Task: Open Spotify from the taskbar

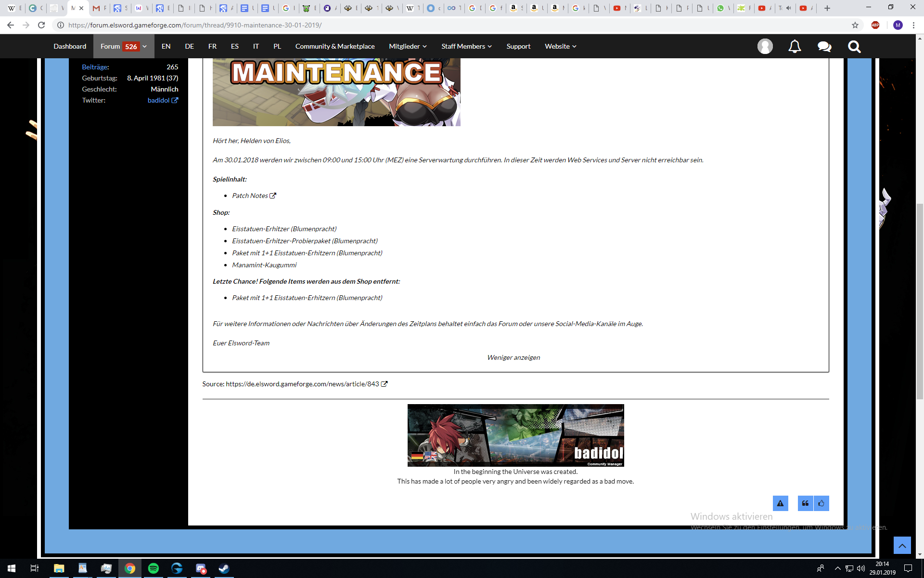Action: 154,568
